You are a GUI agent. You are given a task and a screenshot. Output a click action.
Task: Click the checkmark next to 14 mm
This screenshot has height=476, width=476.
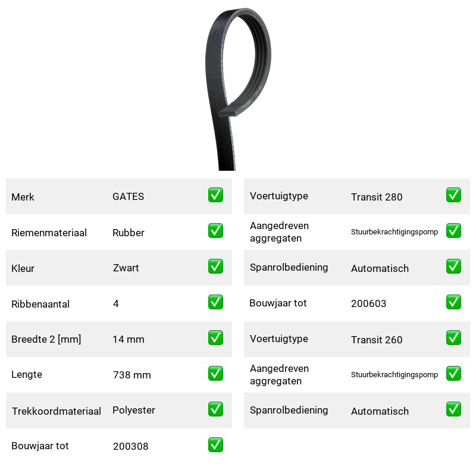(215, 337)
